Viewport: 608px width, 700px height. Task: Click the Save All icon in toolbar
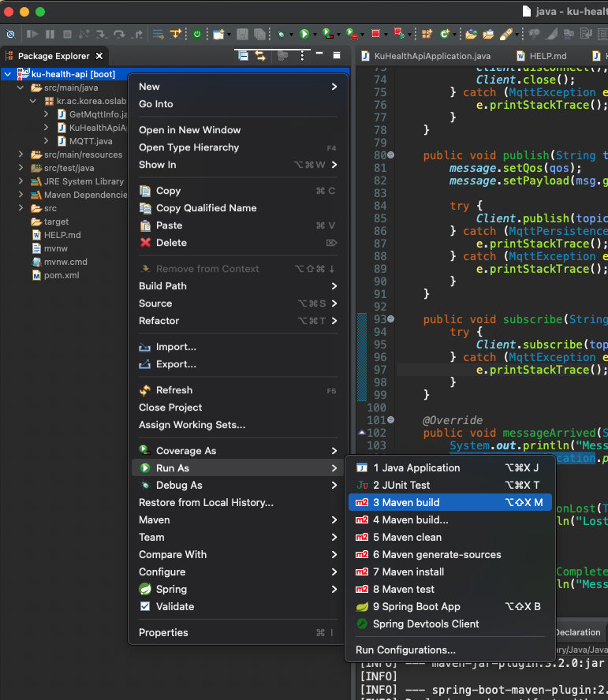tap(259, 34)
